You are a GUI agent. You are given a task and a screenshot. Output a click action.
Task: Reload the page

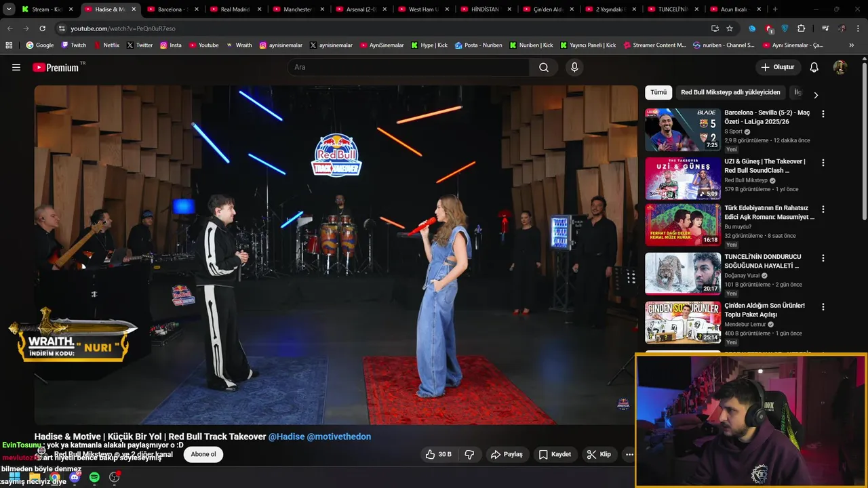pos(42,28)
